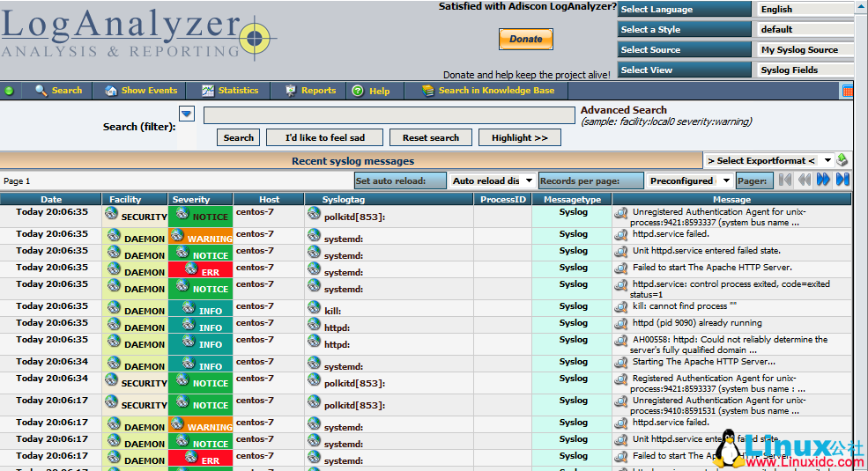Click the Donate button

tap(526, 40)
